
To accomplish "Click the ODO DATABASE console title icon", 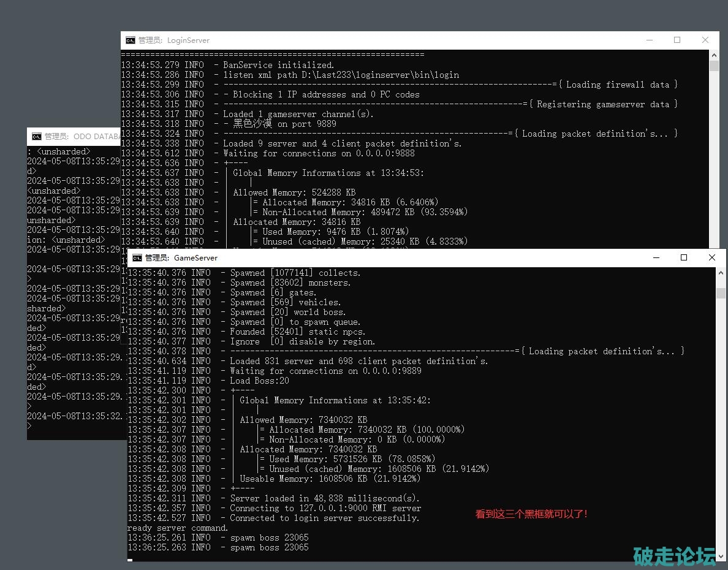I will (37, 137).
